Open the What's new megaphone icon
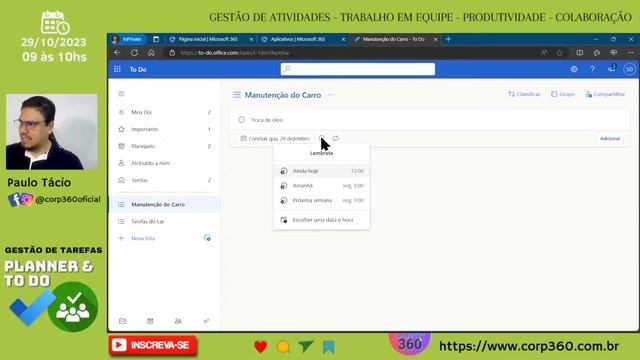 click(611, 69)
